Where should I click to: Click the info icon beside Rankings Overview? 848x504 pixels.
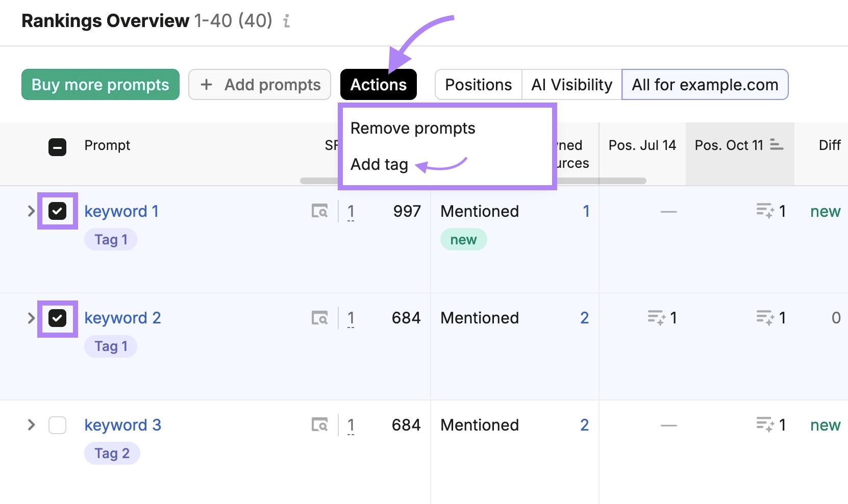point(287,21)
